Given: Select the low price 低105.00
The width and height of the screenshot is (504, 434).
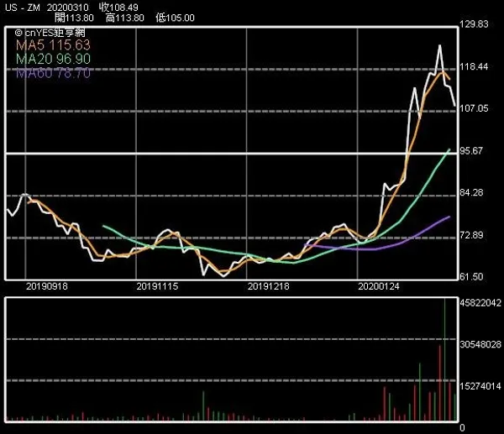Looking at the screenshot, I should click(175, 18).
